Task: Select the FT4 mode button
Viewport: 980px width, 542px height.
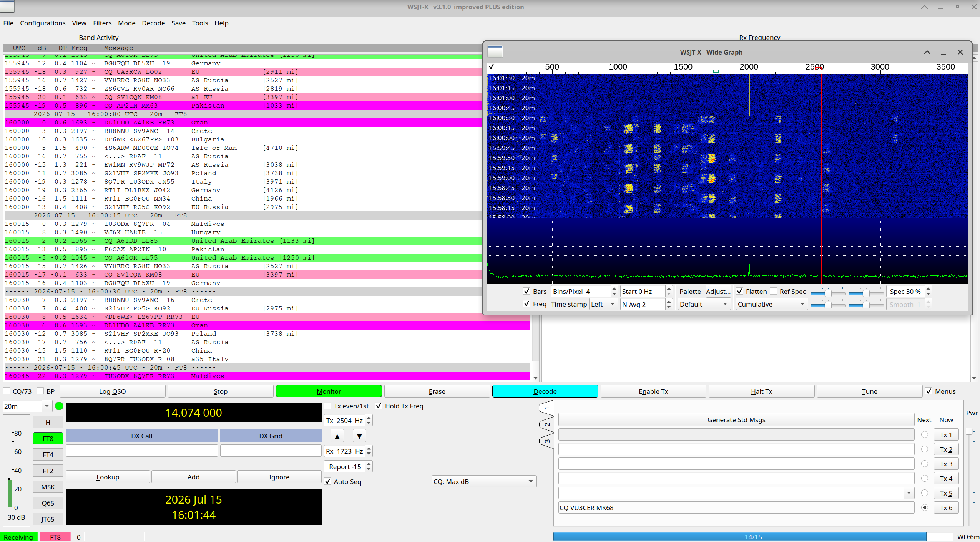Action: 48,454
